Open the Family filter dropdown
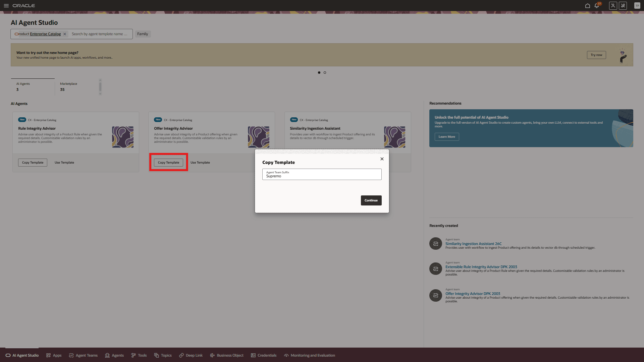 [143, 34]
